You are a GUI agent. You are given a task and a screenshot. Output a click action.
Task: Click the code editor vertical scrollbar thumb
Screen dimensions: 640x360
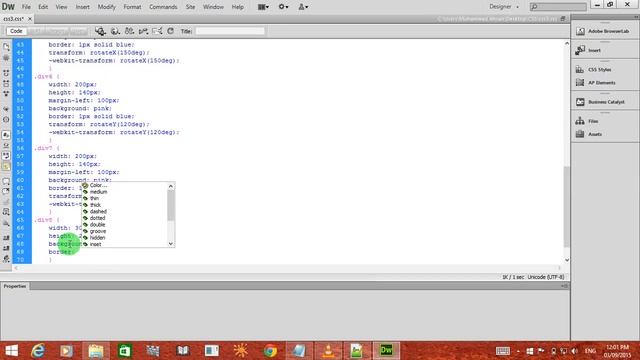tap(567, 206)
